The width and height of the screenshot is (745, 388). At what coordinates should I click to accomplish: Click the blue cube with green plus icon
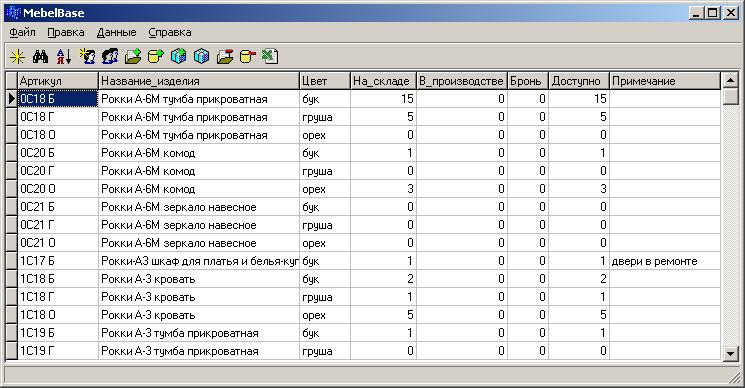tap(179, 57)
